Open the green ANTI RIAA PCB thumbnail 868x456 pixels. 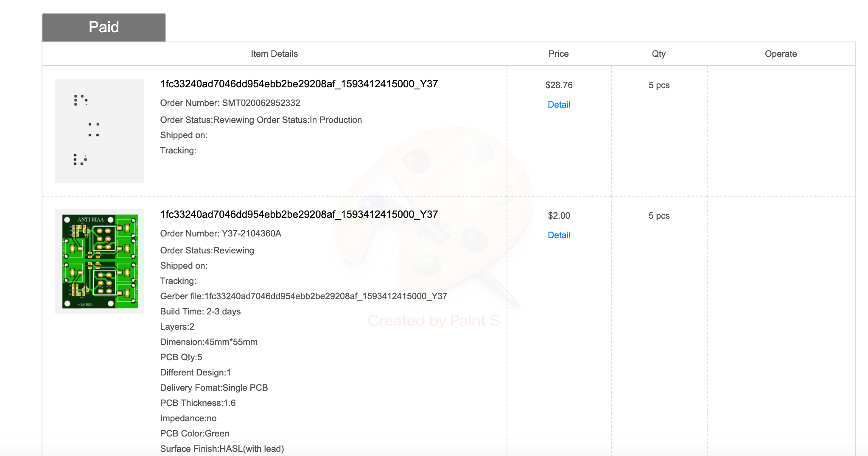pos(100,261)
